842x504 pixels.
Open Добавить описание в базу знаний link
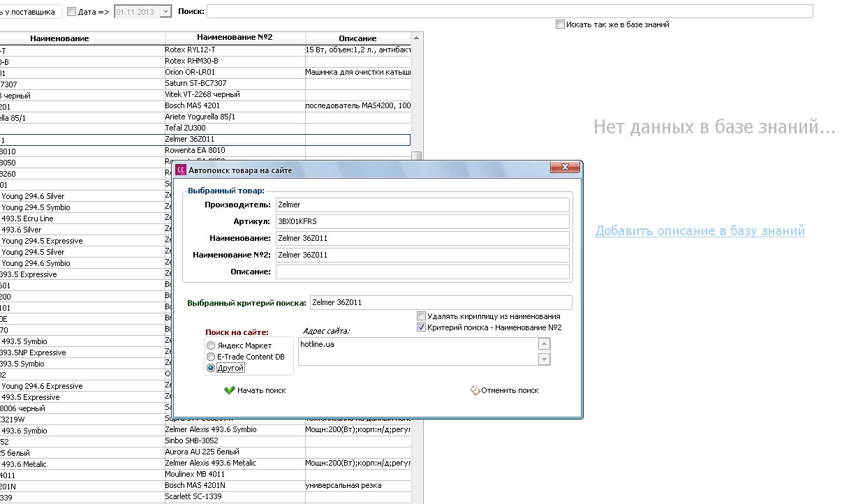pos(700,231)
